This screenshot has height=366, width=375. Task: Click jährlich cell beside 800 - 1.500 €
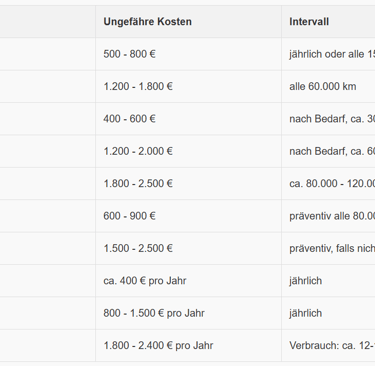tap(328, 313)
